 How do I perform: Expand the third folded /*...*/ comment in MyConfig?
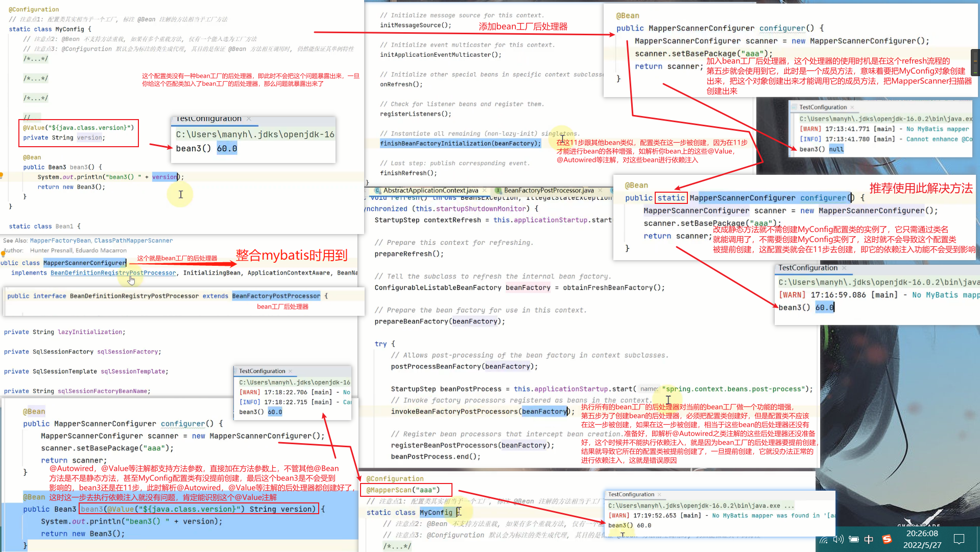36,98
